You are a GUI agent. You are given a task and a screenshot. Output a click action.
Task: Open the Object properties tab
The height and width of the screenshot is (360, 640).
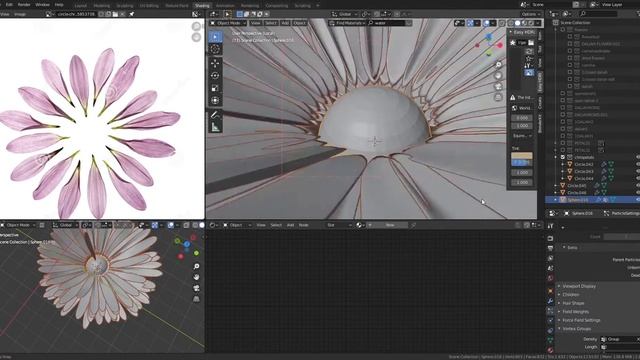(550, 291)
